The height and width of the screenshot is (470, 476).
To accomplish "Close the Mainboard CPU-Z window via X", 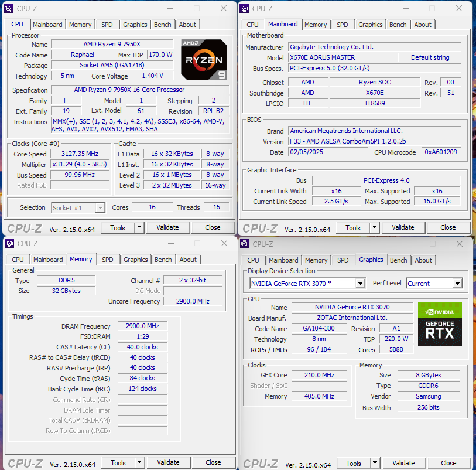I will (459, 8).
